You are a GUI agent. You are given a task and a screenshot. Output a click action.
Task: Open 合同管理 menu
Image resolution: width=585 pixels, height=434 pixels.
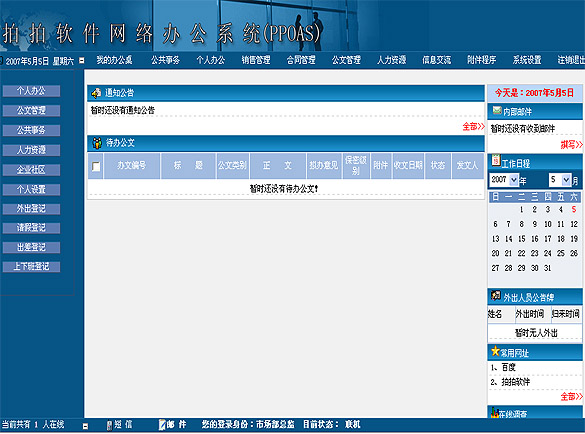click(301, 60)
